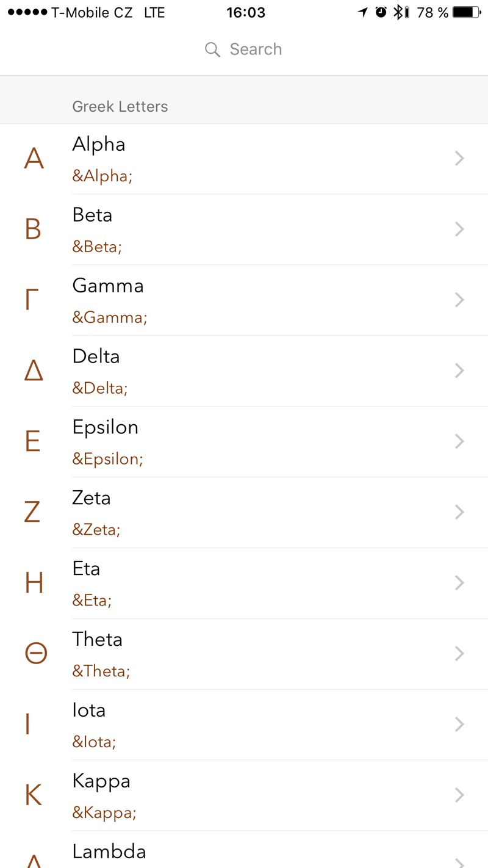488x868 pixels.
Task: Tap the Bluetooth status icon
Action: click(x=398, y=12)
